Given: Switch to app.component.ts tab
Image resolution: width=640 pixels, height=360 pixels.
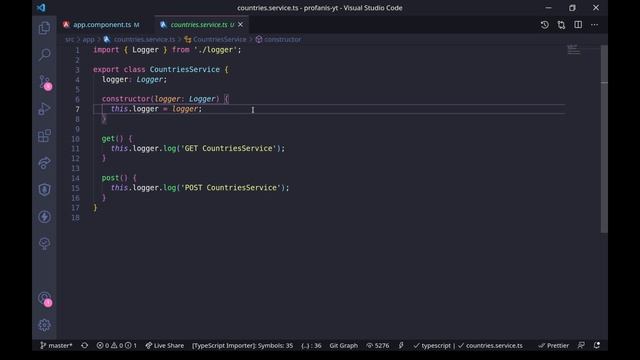Looking at the screenshot, I should (x=102, y=24).
